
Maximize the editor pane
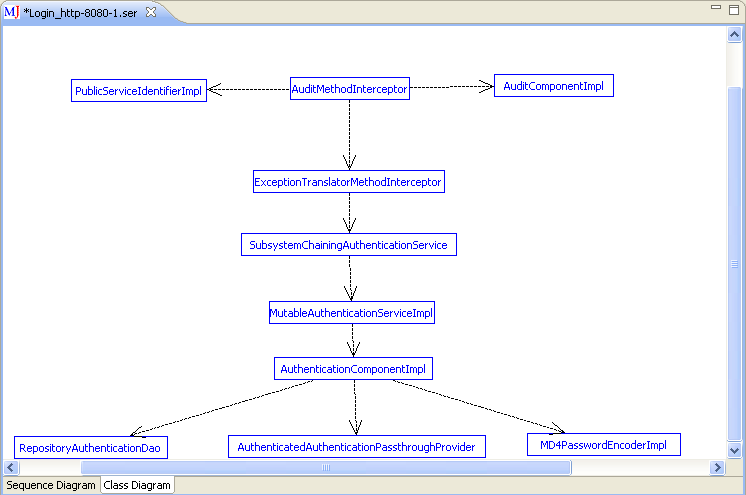click(x=734, y=8)
